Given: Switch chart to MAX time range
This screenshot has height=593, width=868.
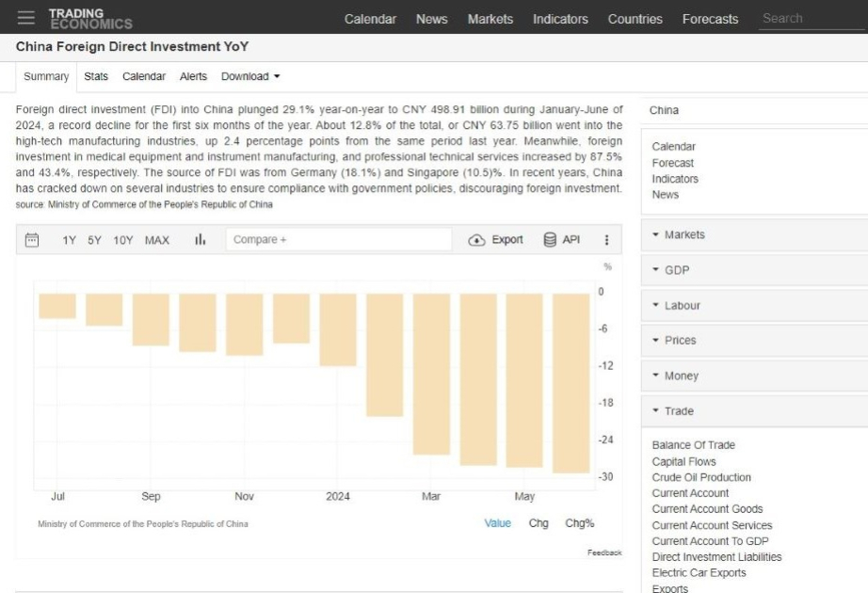Looking at the screenshot, I should [x=156, y=240].
